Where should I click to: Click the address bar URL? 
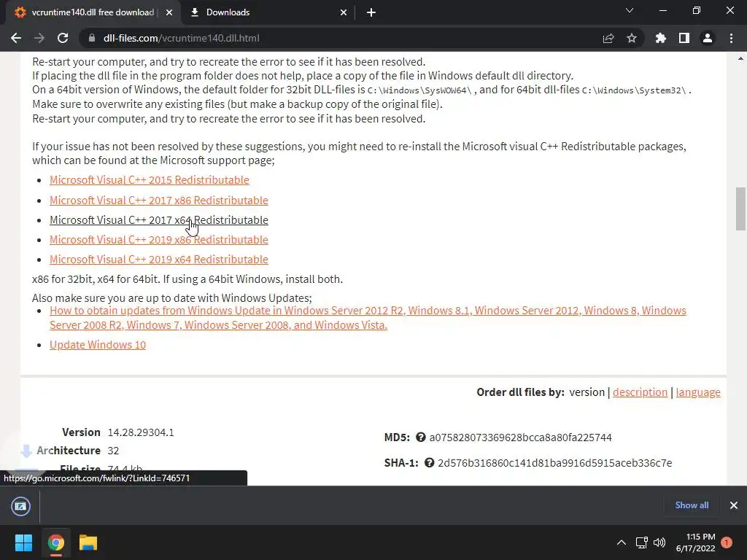(181, 38)
